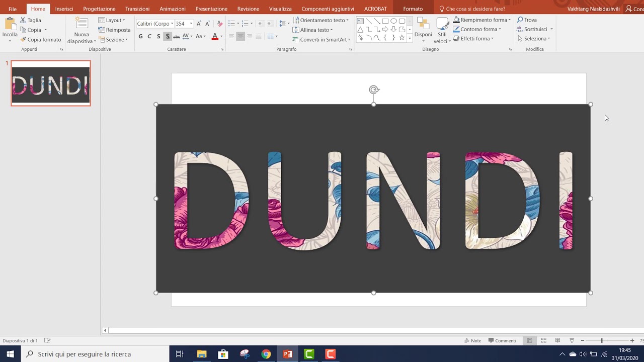
Task: Select the rectangle shape in the shapes gallery
Action: (385, 21)
